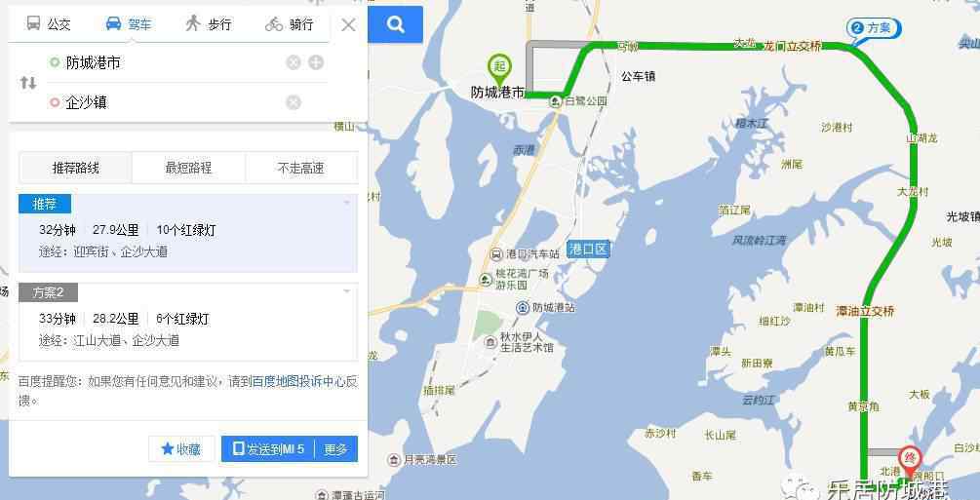Clear the 防城港市 start point field
The height and width of the screenshot is (500, 980).
click(294, 62)
